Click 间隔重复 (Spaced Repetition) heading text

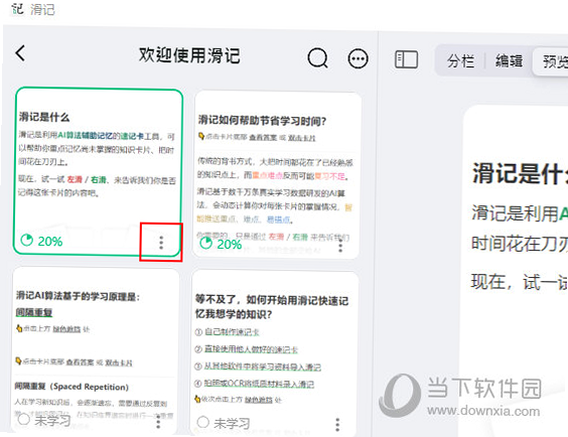pos(72,387)
